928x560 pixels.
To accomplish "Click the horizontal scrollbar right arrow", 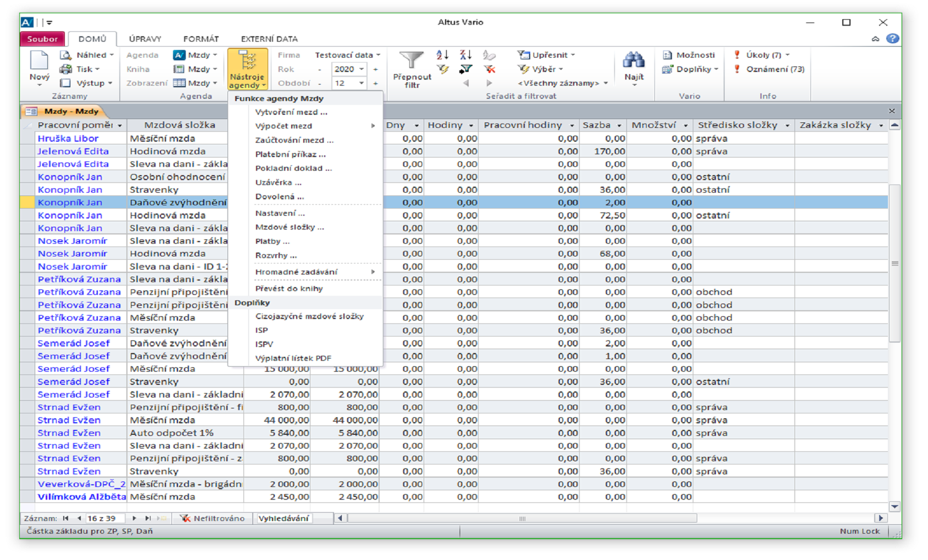I will (880, 518).
